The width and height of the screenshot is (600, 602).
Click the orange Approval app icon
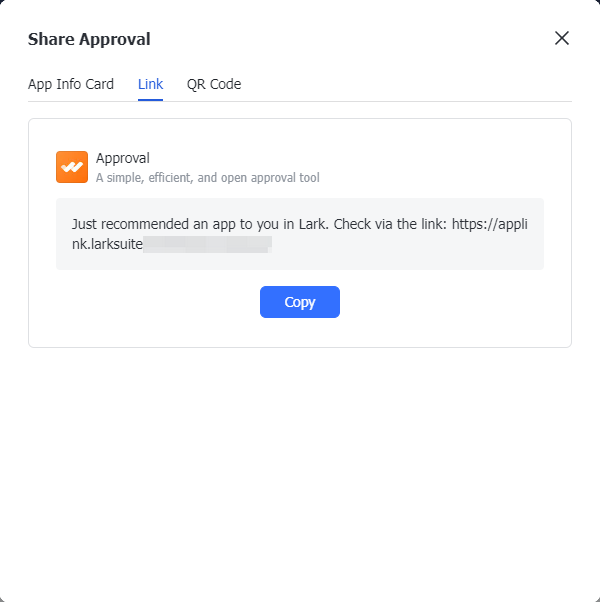[72, 167]
